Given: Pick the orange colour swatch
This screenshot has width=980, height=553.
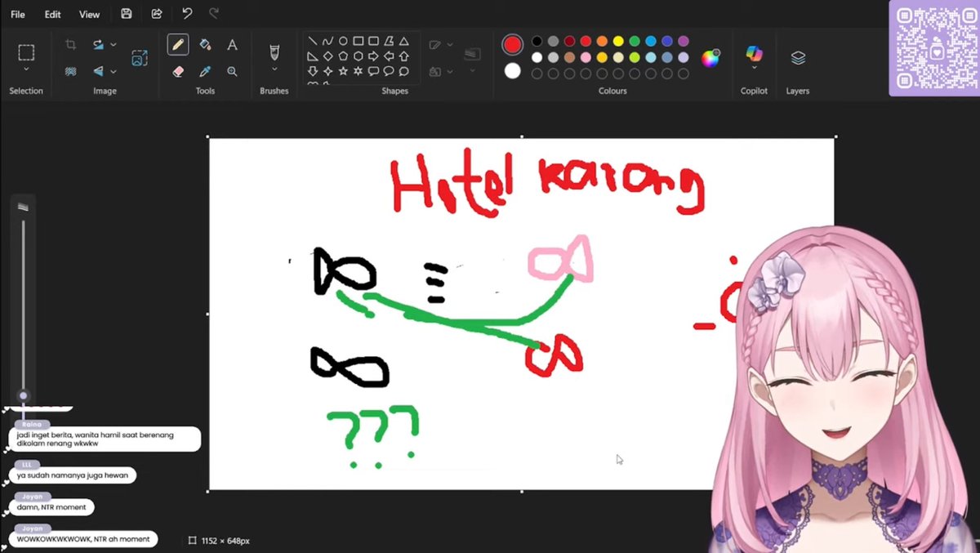Looking at the screenshot, I should [602, 41].
